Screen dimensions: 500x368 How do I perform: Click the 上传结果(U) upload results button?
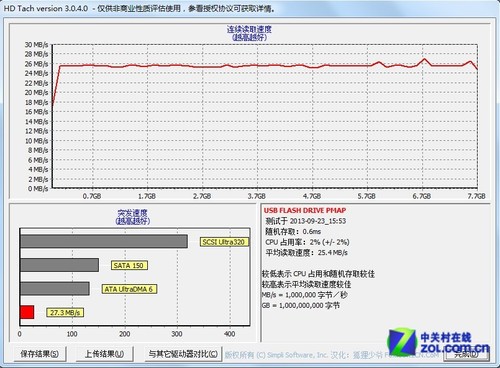[105, 354]
